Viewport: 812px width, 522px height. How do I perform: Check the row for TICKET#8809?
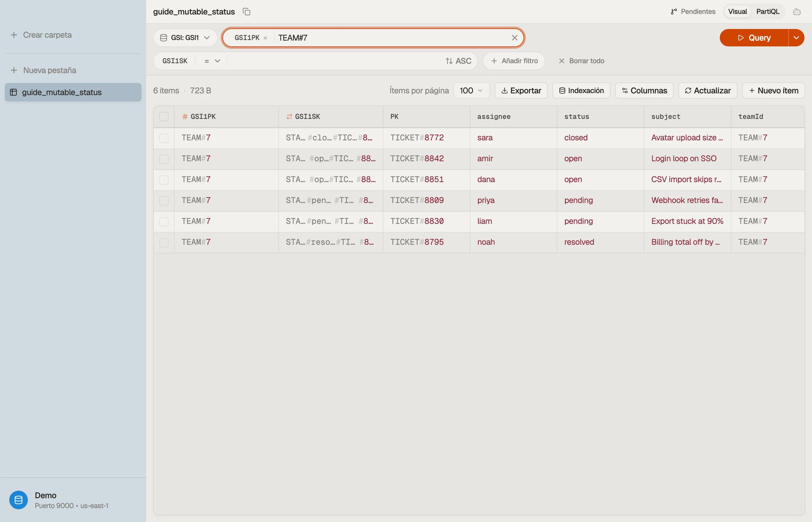click(164, 201)
